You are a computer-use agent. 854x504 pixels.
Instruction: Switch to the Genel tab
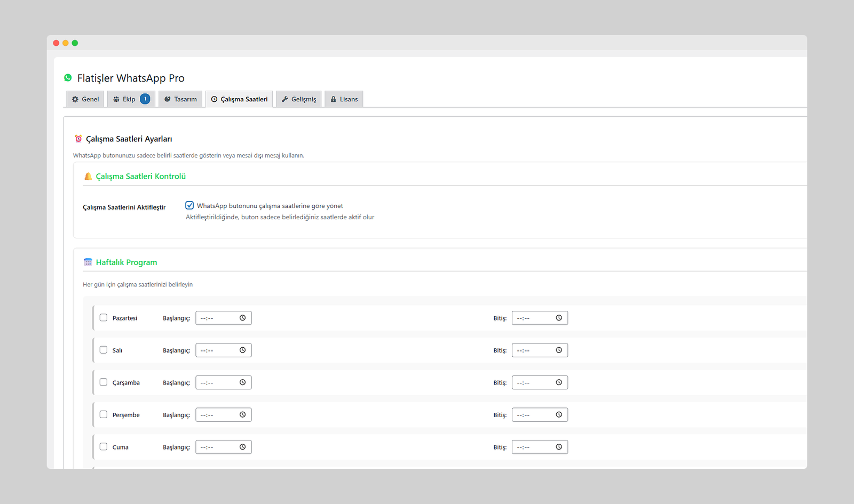pyautogui.click(x=85, y=99)
